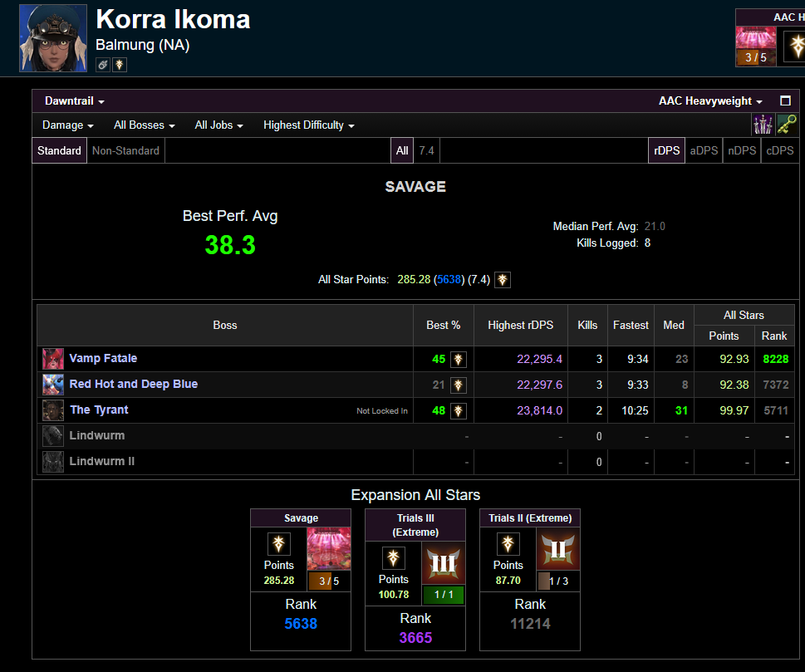Image resolution: width=805 pixels, height=672 pixels.
Task: Select the All patches tab
Action: (402, 150)
